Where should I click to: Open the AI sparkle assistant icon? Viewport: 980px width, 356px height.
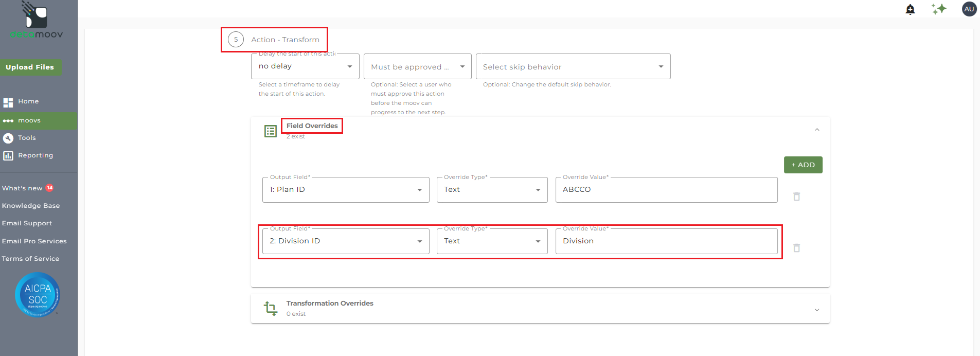point(939,9)
